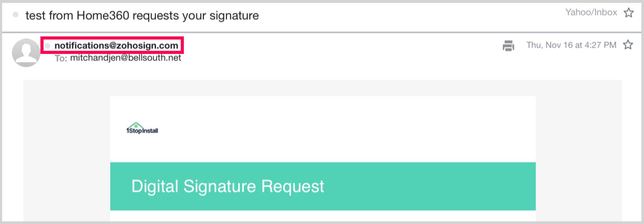Click the sender's profile avatar

pyautogui.click(x=26, y=53)
